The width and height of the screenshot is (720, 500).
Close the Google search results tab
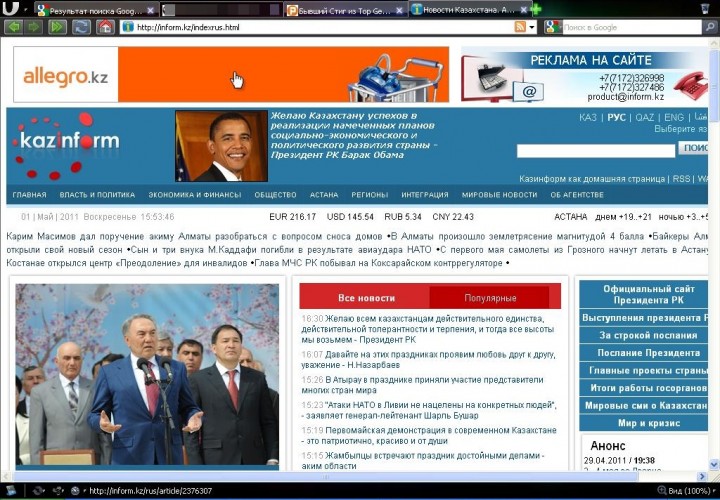(x=150, y=10)
